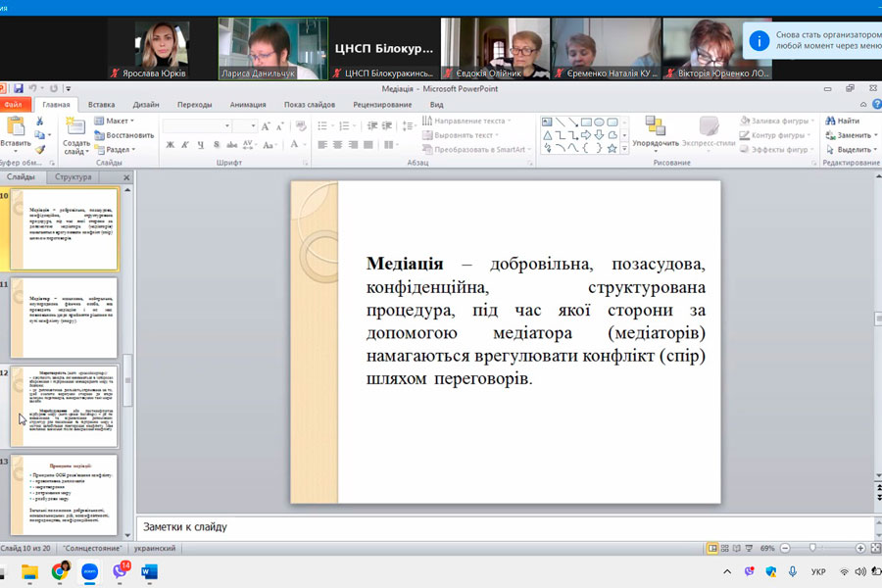Image resolution: width=882 pixels, height=588 pixels.
Task: Open Zoom app from the taskbar
Action: point(90,571)
